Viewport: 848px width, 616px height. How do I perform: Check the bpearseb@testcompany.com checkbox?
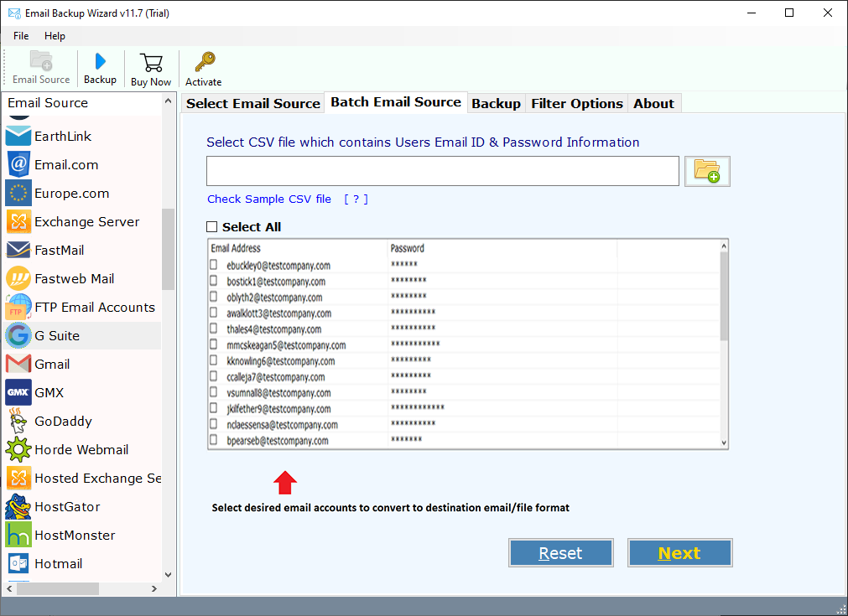(x=214, y=440)
